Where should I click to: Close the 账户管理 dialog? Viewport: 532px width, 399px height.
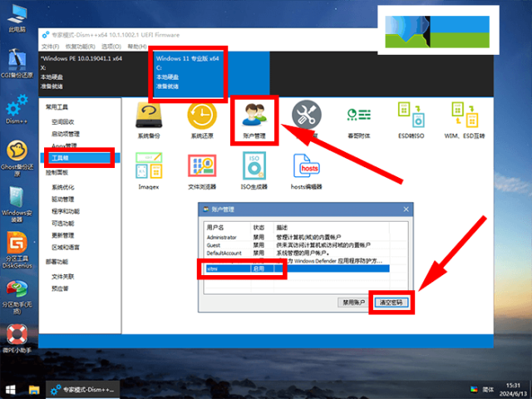(x=406, y=209)
